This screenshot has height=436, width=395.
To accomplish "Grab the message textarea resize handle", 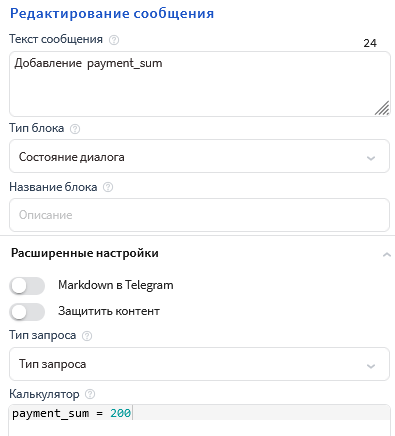I will pos(382,108).
